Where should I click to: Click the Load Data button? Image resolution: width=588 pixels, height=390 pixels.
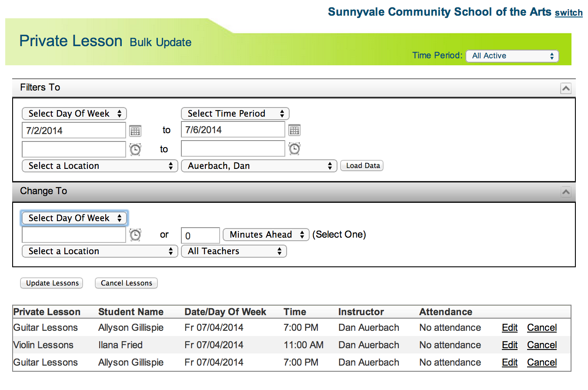[362, 166]
